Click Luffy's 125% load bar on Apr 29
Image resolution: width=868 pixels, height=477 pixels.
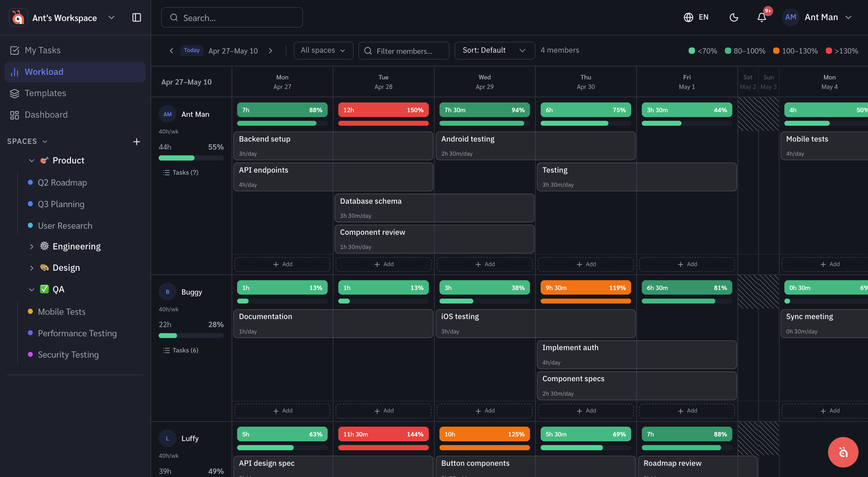click(485, 434)
